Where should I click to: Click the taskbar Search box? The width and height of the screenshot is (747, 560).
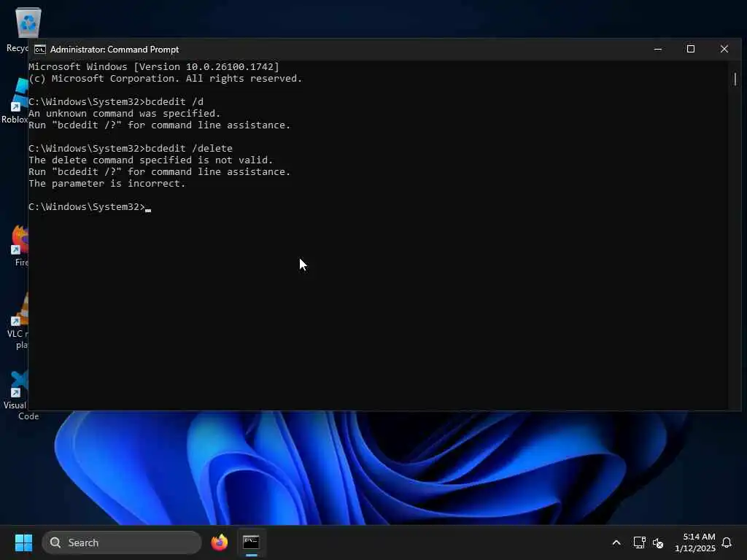122,542
